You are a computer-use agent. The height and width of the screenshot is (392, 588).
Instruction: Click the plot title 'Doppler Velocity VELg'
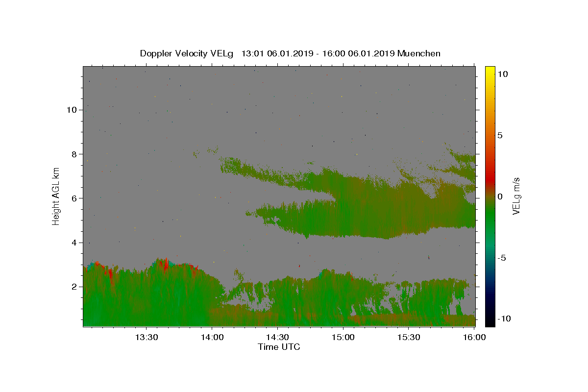coord(187,53)
